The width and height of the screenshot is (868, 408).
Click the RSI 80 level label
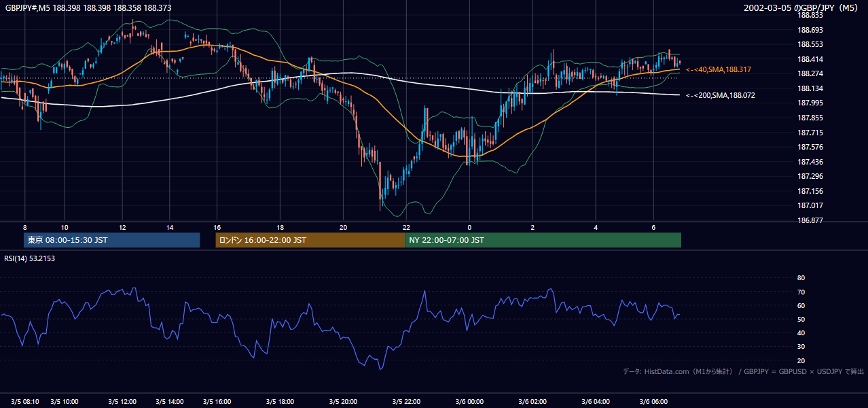click(801, 278)
